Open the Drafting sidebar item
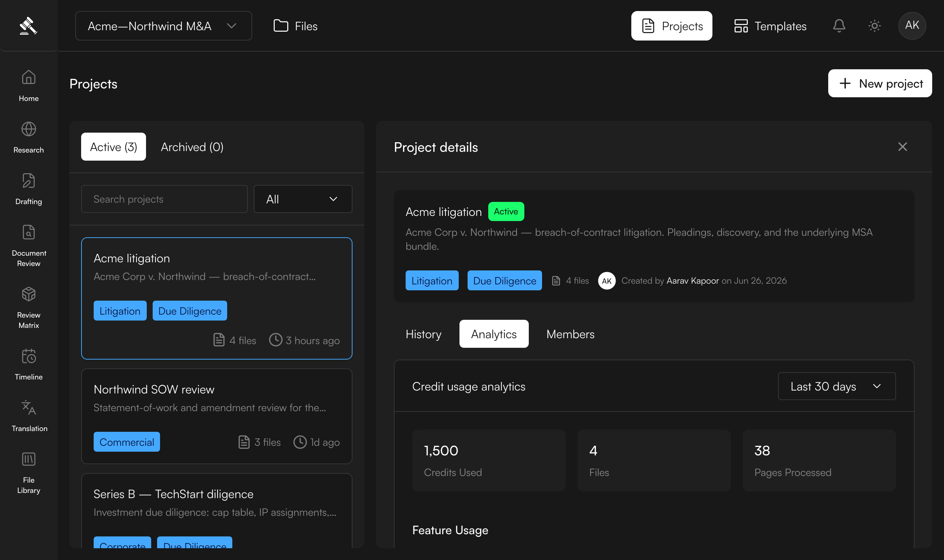This screenshot has height=560, width=944. pos(29,189)
